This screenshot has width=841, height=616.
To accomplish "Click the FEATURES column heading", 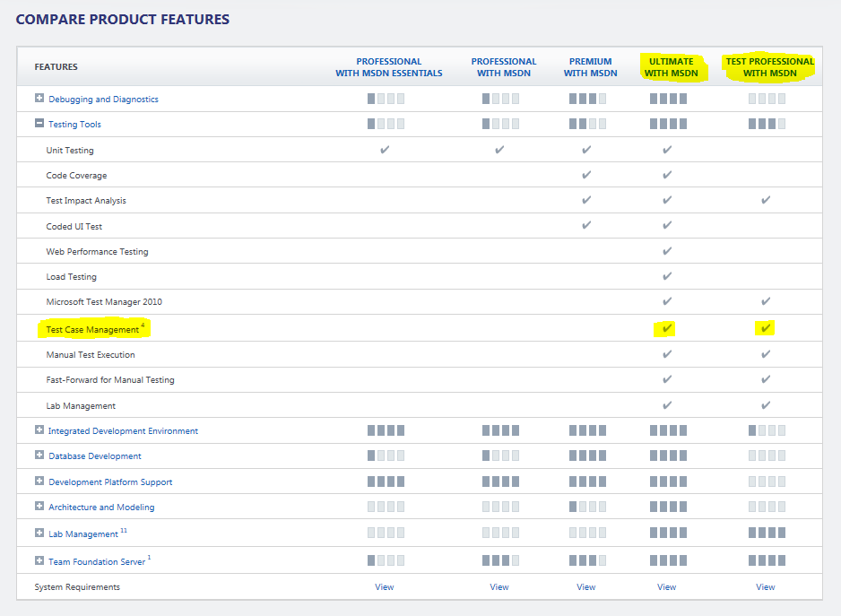I will pyautogui.click(x=56, y=67).
